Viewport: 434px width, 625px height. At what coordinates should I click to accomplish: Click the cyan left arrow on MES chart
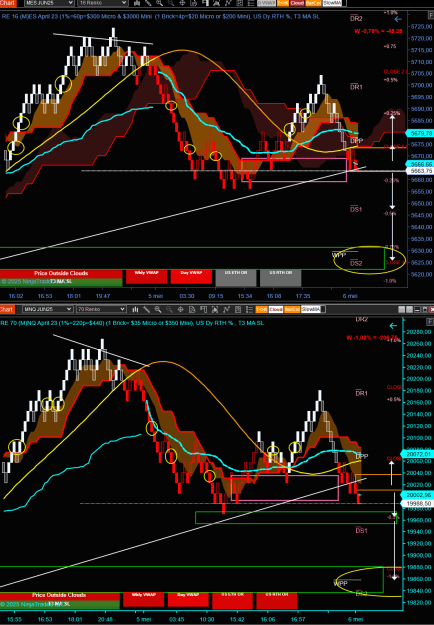pyautogui.click(x=398, y=19)
